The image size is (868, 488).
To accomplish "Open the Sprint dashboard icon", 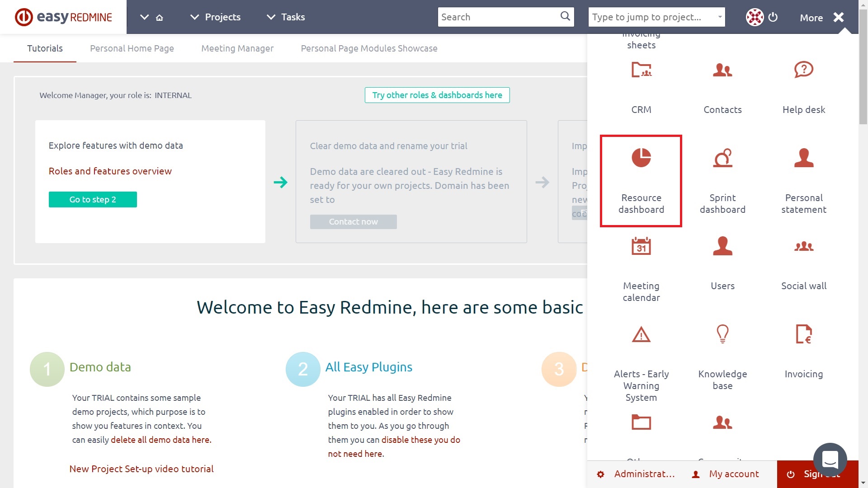I will tap(722, 158).
